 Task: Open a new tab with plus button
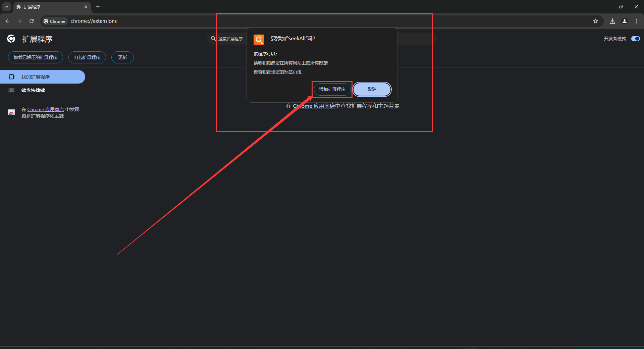(98, 7)
